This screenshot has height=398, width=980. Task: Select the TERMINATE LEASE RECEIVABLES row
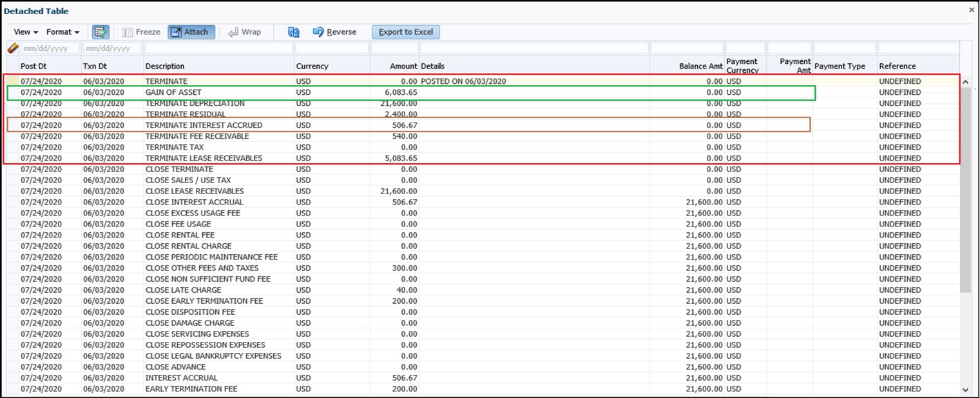click(x=483, y=158)
